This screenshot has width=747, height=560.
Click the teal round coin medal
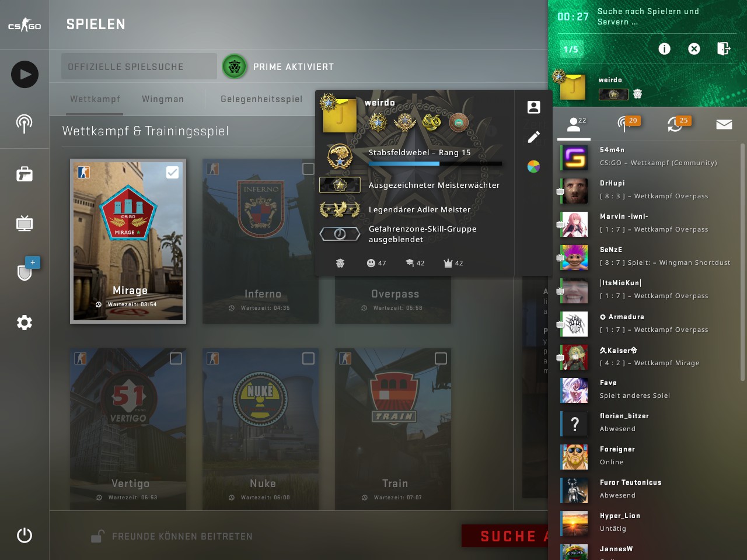[459, 123]
